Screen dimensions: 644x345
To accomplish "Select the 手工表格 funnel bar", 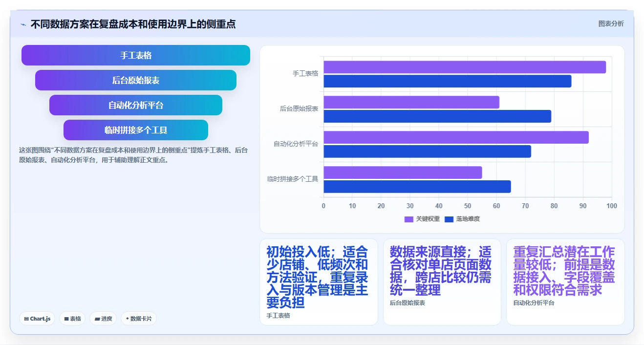I will click(x=136, y=55).
